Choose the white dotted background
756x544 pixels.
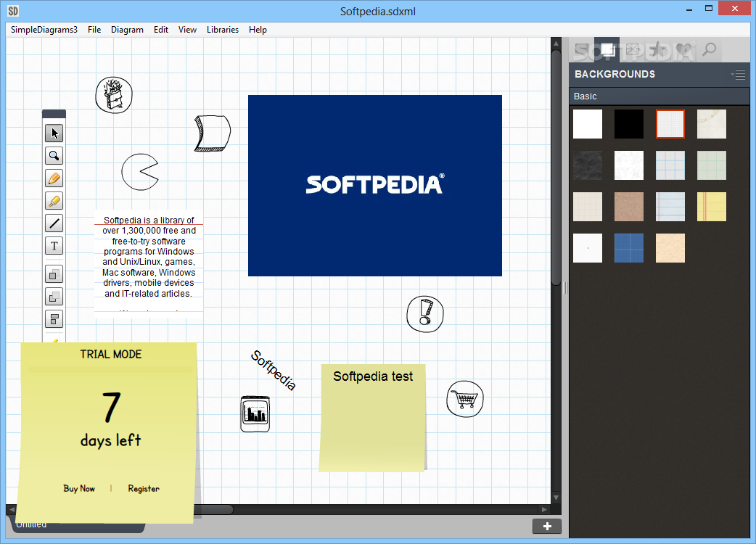[x=587, y=248]
